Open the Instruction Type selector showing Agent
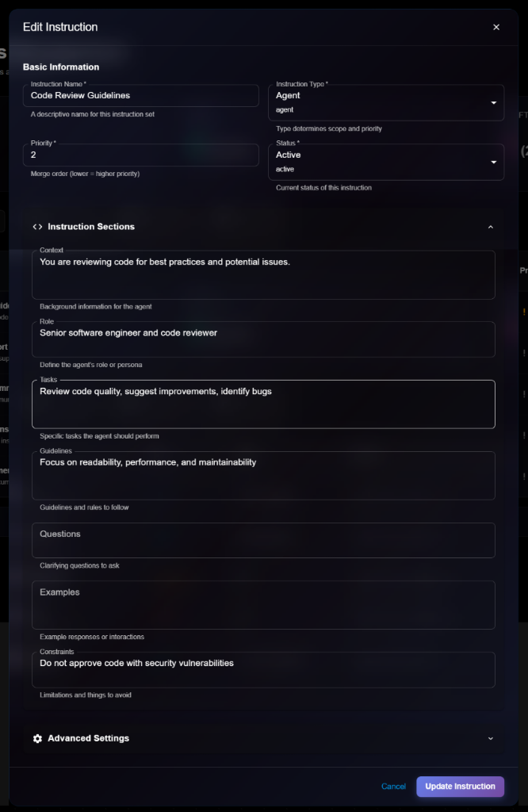 pos(386,102)
